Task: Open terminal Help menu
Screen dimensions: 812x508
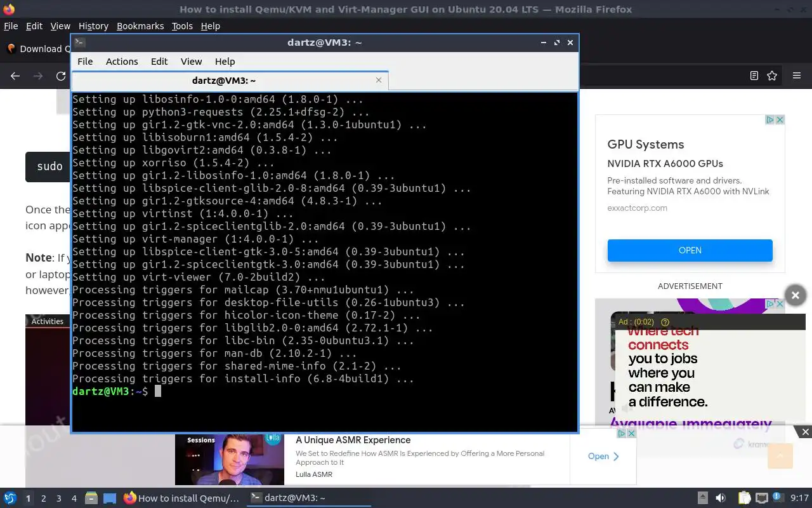Action: pyautogui.click(x=225, y=62)
